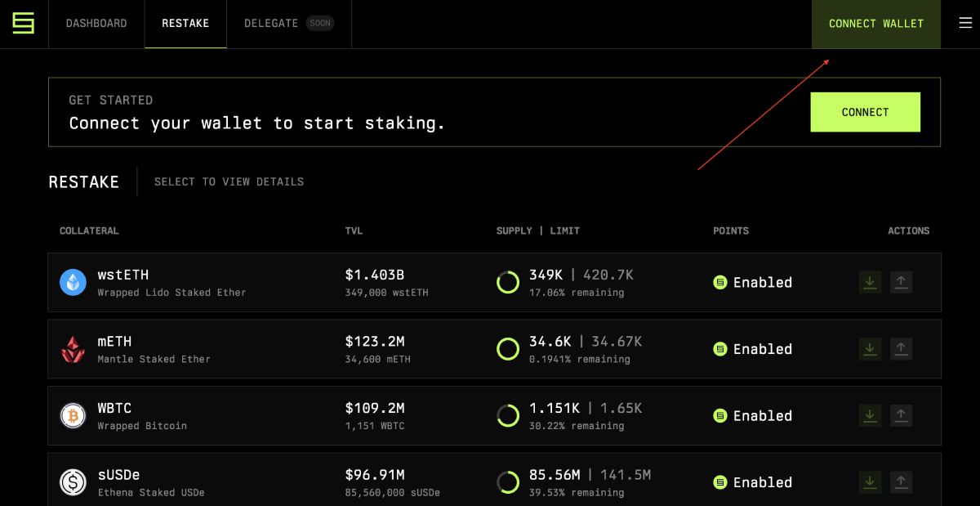Click the sUSDe supply progress ring
Image resolution: width=980 pixels, height=506 pixels.
coord(508,482)
